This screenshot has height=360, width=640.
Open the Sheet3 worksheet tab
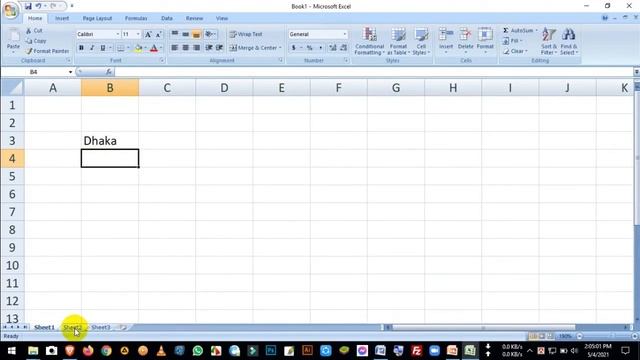[100, 327]
